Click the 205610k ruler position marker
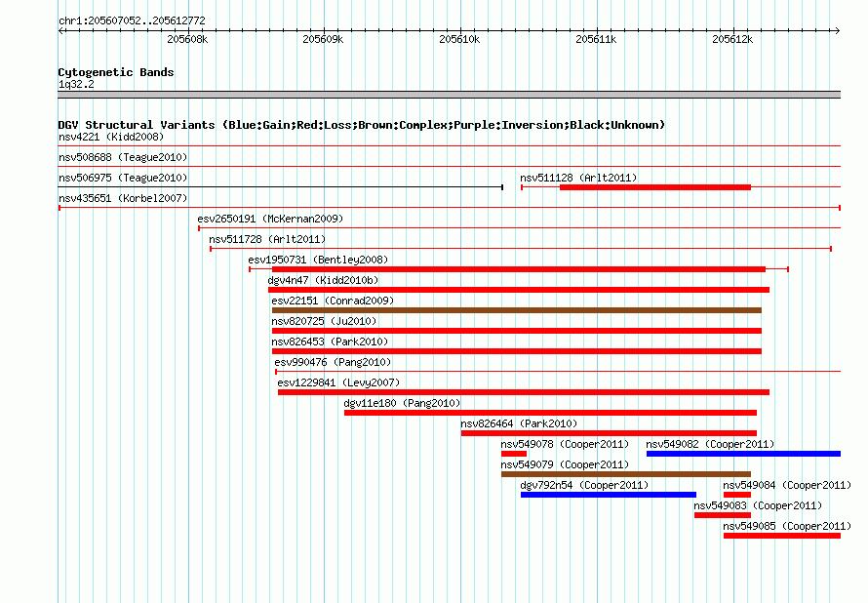 click(x=459, y=39)
